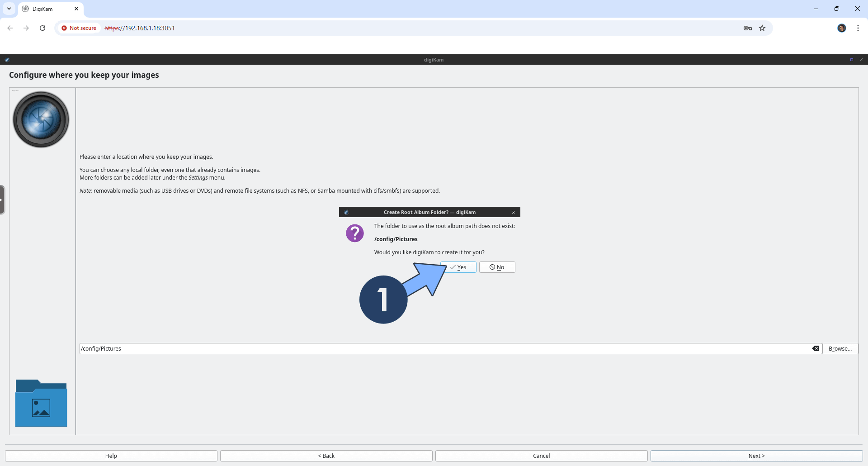Screen dimensions: 868x466
Task: Clear the /config/Pictures path field
Action: (816, 349)
